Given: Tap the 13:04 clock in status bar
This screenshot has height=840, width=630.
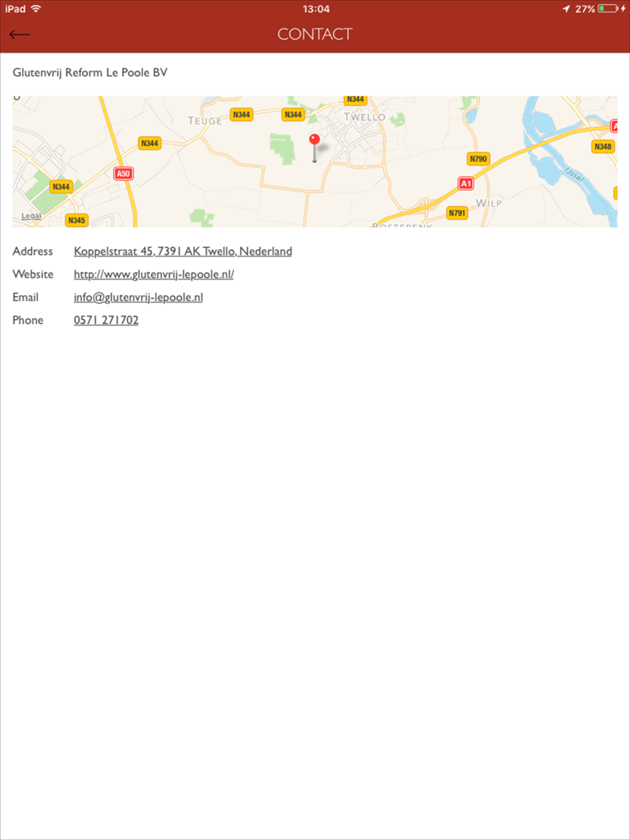Looking at the screenshot, I should 316,9.
